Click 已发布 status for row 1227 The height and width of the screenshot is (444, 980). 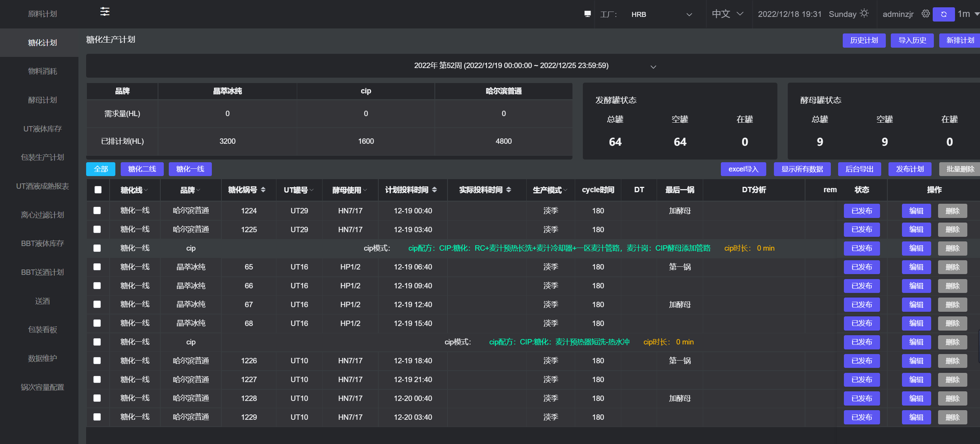click(x=862, y=379)
